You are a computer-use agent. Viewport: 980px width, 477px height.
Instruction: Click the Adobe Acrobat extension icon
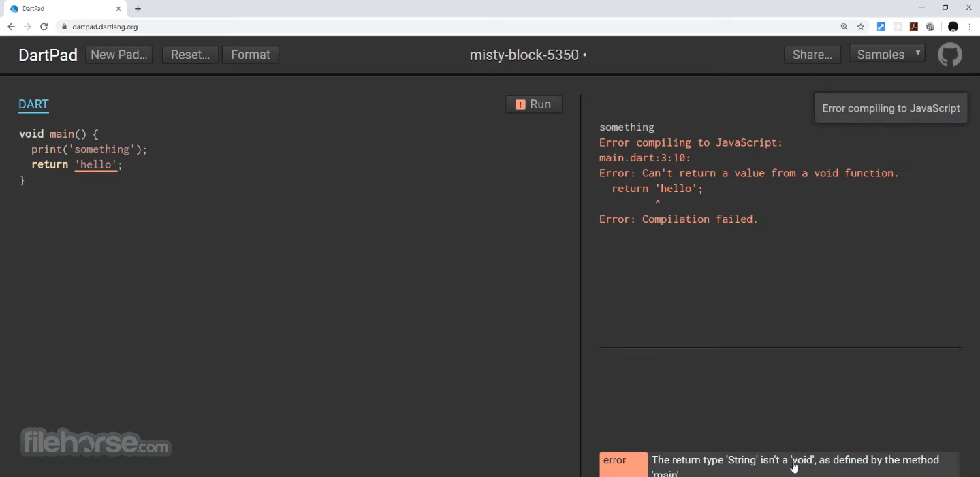tap(914, 27)
